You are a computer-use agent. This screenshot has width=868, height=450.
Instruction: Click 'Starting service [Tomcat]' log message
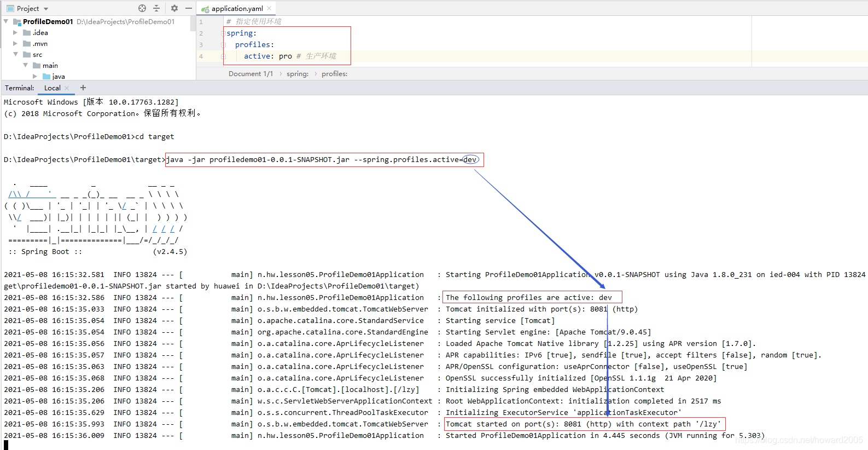(x=500, y=320)
